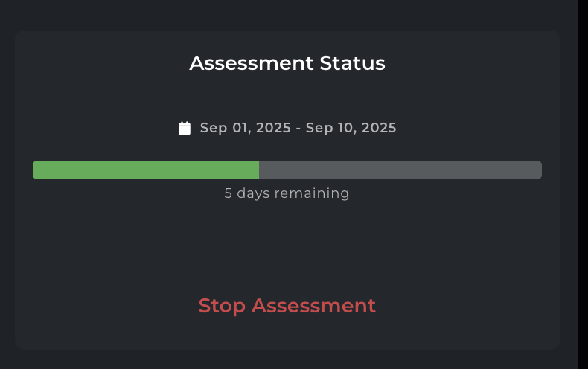Click the word "Stop" in the red text
Viewport: 588px width, 369px height.
pyautogui.click(x=222, y=306)
